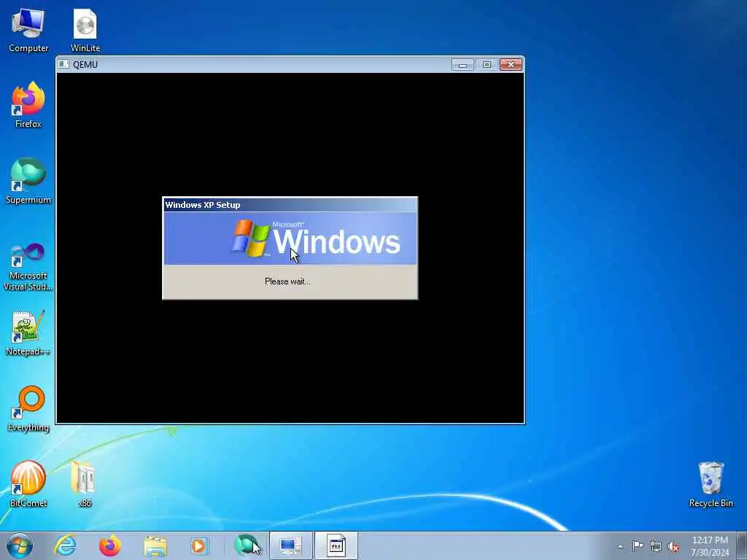
Task: Click the muted volume tray icon
Action: (x=673, y=546)
